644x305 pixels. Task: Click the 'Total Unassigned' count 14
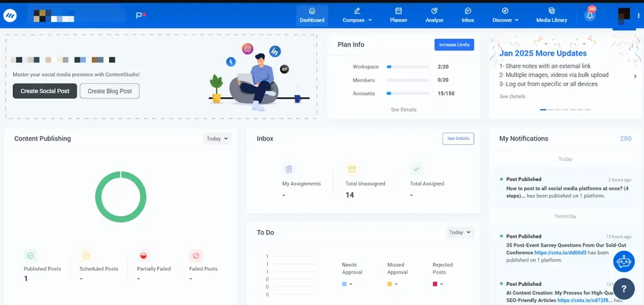(x=349, y=195)
